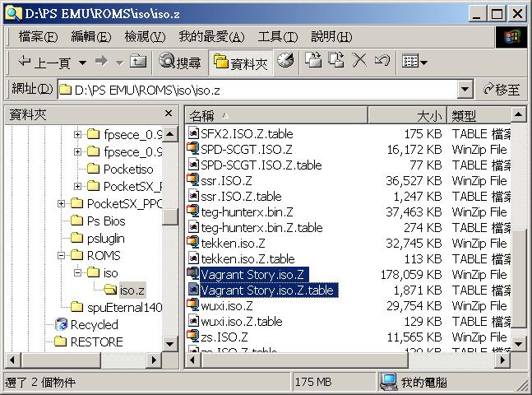Click the address bar path field
The width and height of the screenshot is (532, 395).
point(258,90)
